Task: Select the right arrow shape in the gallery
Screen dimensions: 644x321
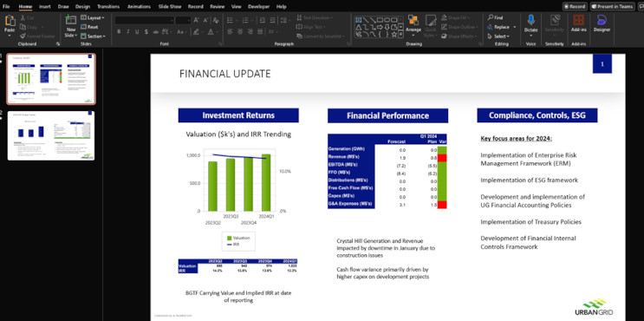Action: point(380,27)
